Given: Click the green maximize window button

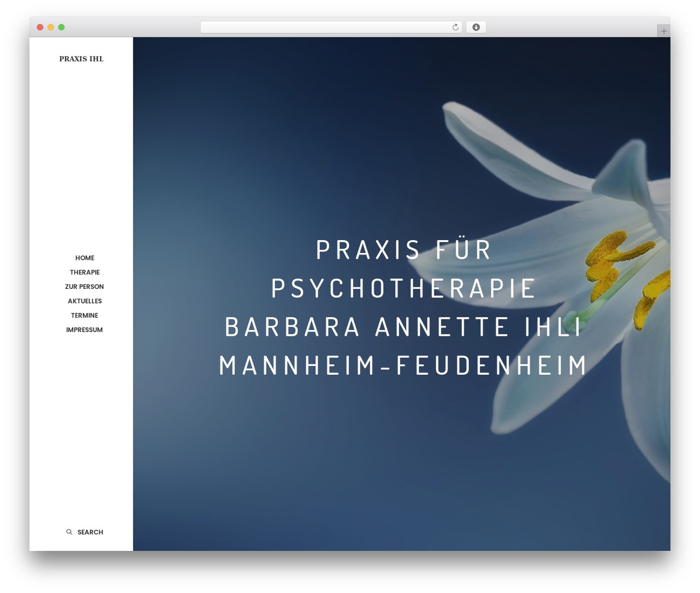Looking at the screenshot, I should click(x=61, y=27).
